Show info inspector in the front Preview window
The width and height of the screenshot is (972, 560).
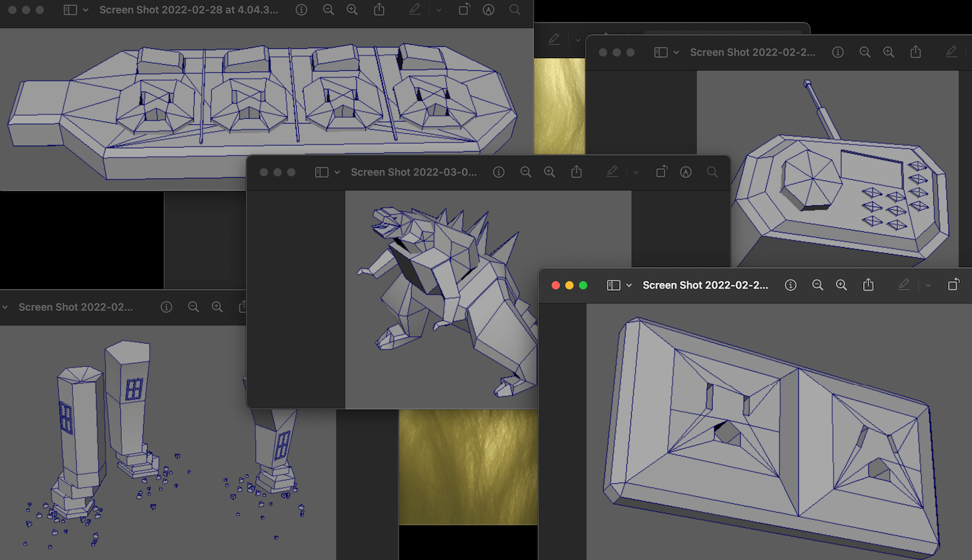(791, 285)
